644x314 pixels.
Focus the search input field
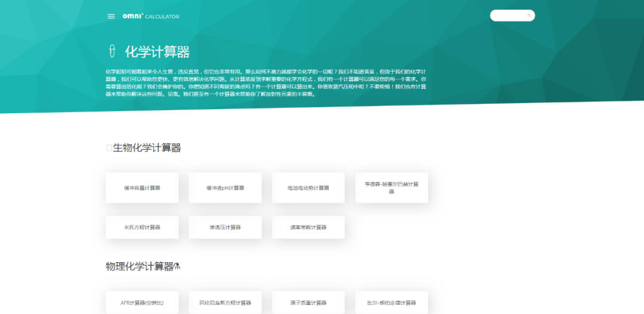tap(512, 15)
